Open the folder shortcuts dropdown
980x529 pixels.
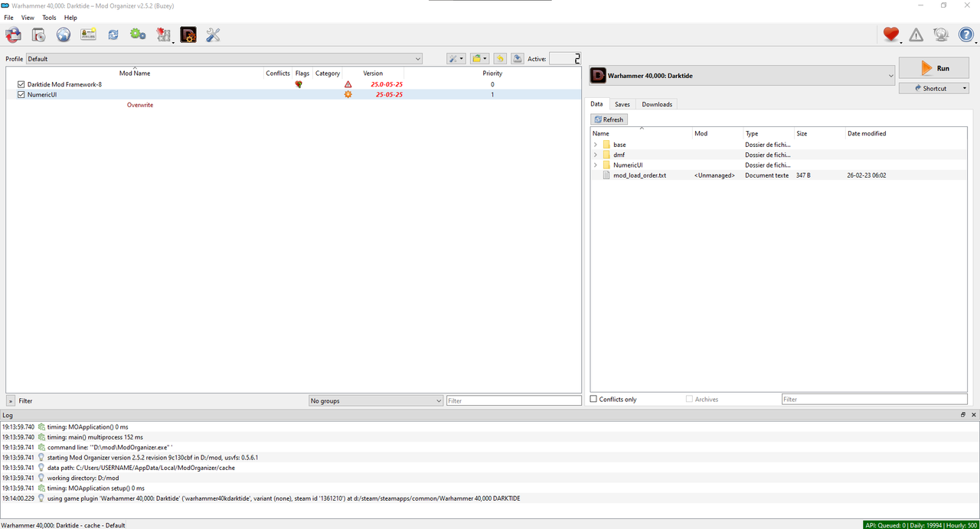coord(479,58)
